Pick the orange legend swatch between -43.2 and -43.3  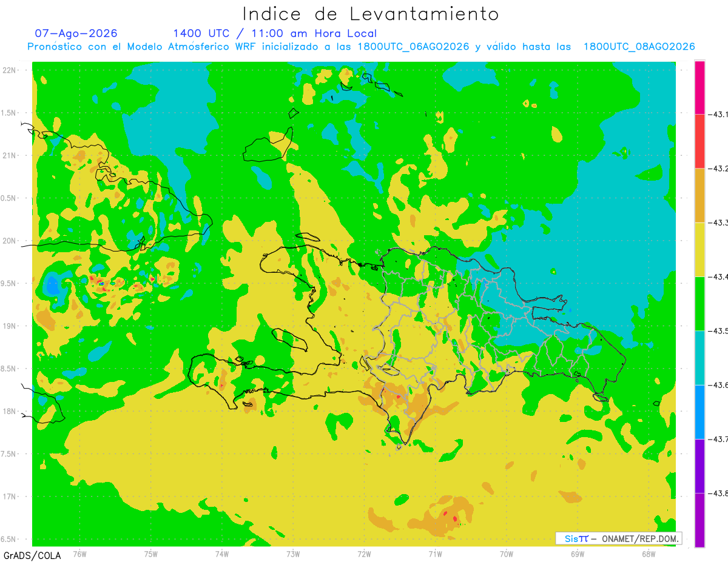tap(699, 195)
